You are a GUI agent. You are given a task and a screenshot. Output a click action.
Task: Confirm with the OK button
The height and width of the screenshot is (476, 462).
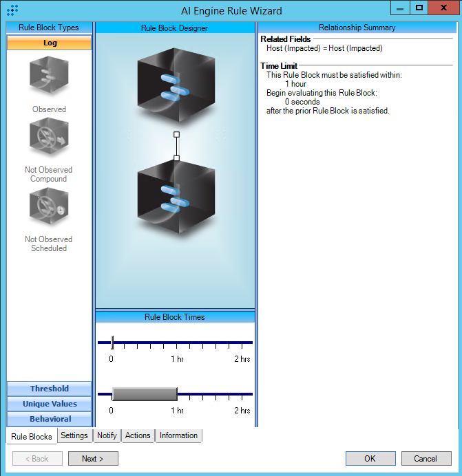coord(370,459)
